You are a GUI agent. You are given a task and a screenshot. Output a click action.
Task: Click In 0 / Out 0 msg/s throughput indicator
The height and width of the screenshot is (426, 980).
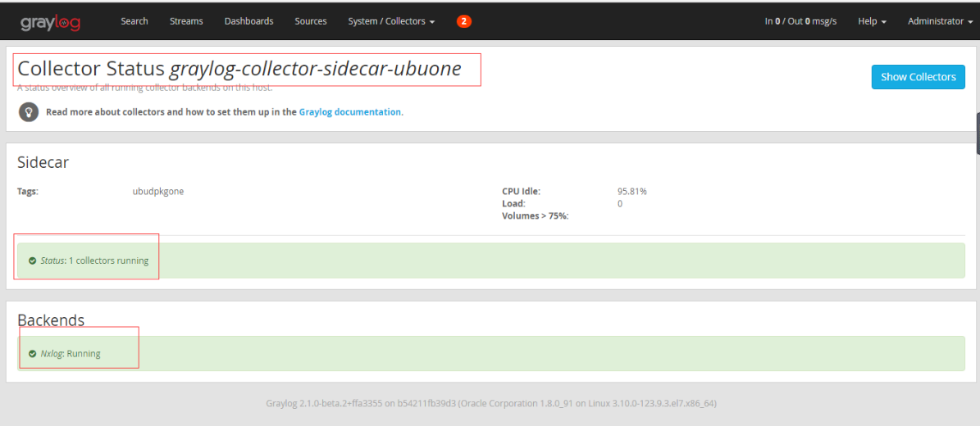pyautogui.click(x=800, y=21)
